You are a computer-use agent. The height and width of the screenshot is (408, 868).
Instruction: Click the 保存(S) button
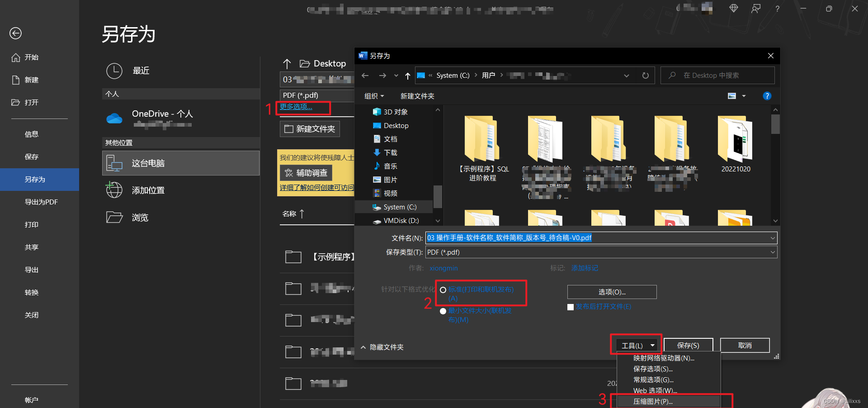(688, 346)
